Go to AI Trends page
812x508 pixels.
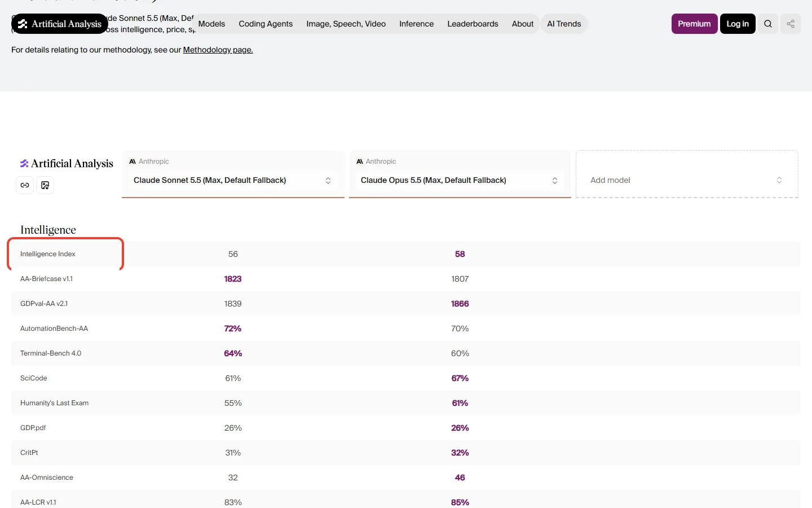564,24
